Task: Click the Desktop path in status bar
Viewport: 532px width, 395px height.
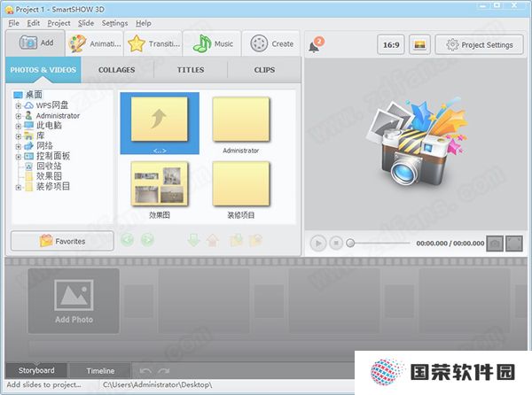Action: pos(158,385)
